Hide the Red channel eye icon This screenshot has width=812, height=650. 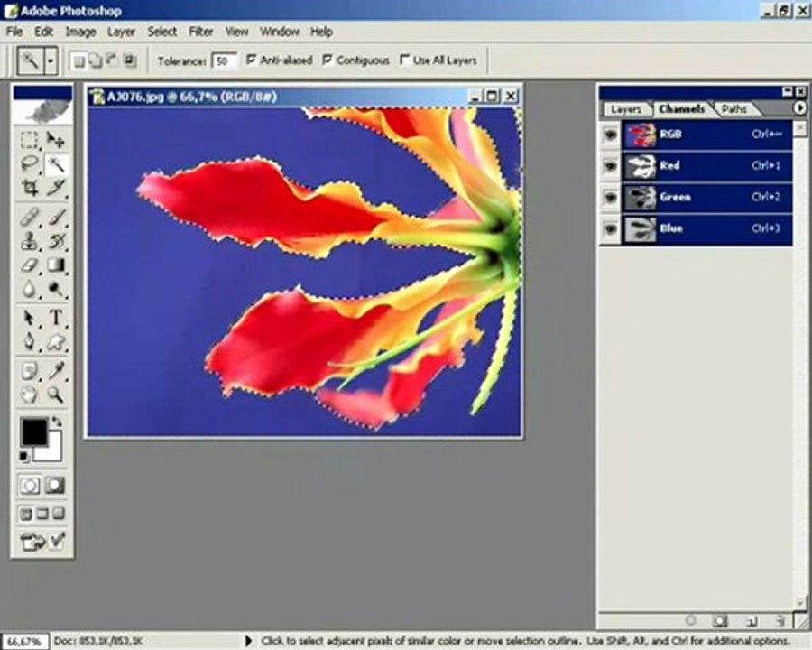(x=611, y=166)
